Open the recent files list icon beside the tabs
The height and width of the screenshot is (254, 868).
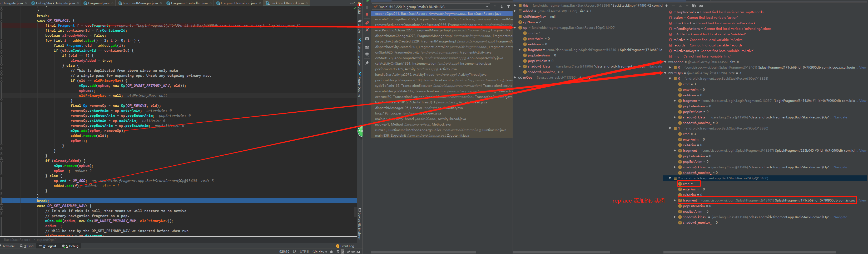(x=352, y=3)
